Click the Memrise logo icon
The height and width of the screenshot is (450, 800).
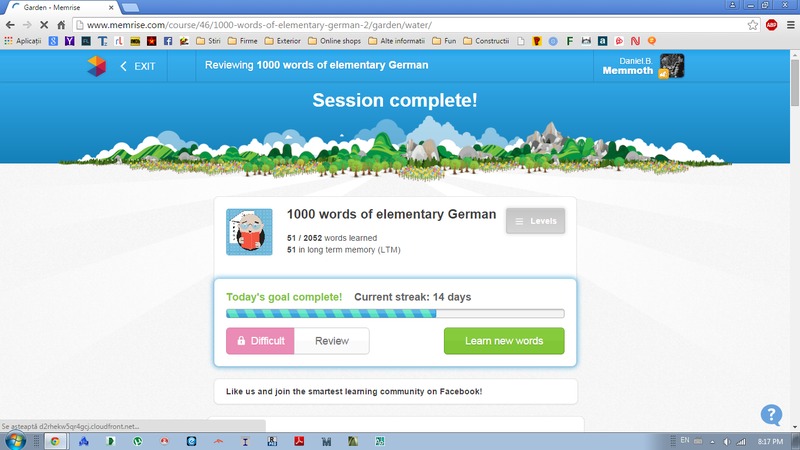coord(96,66)
